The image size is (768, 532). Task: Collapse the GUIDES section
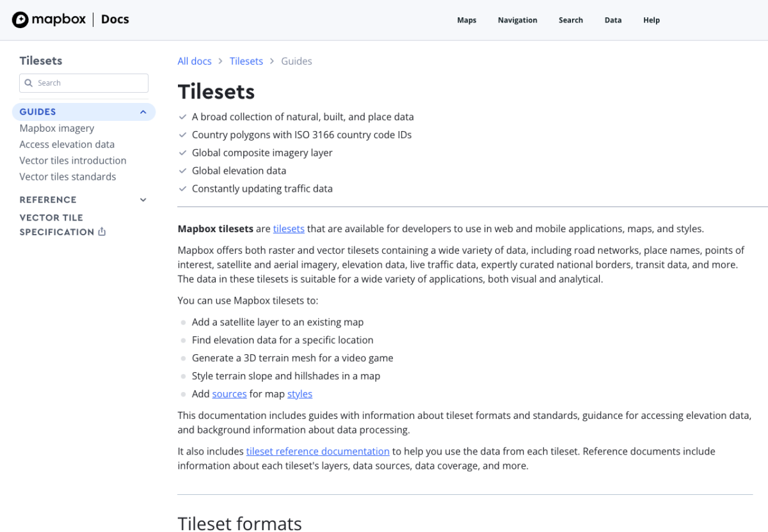pos(143,111)
